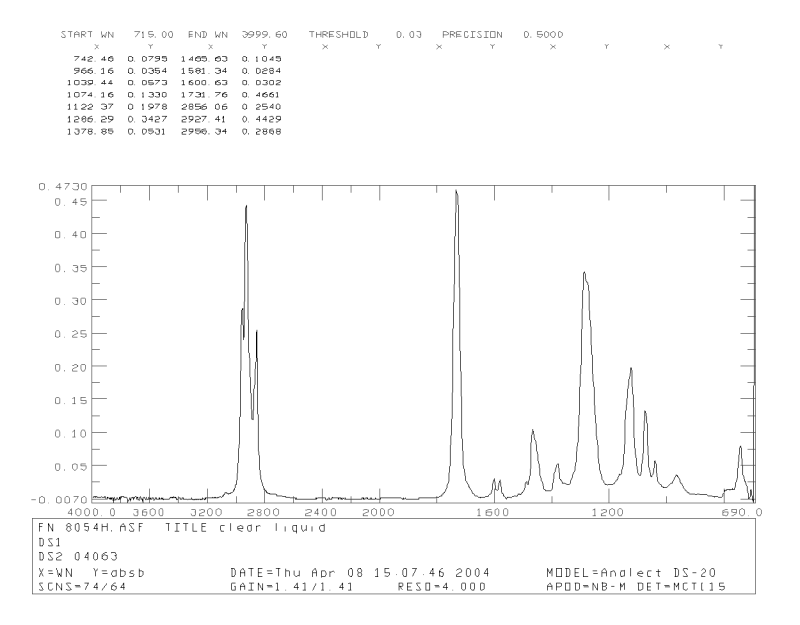Click the END WN value 3999.60
The image size is (800, 625).
click(264, 35)
